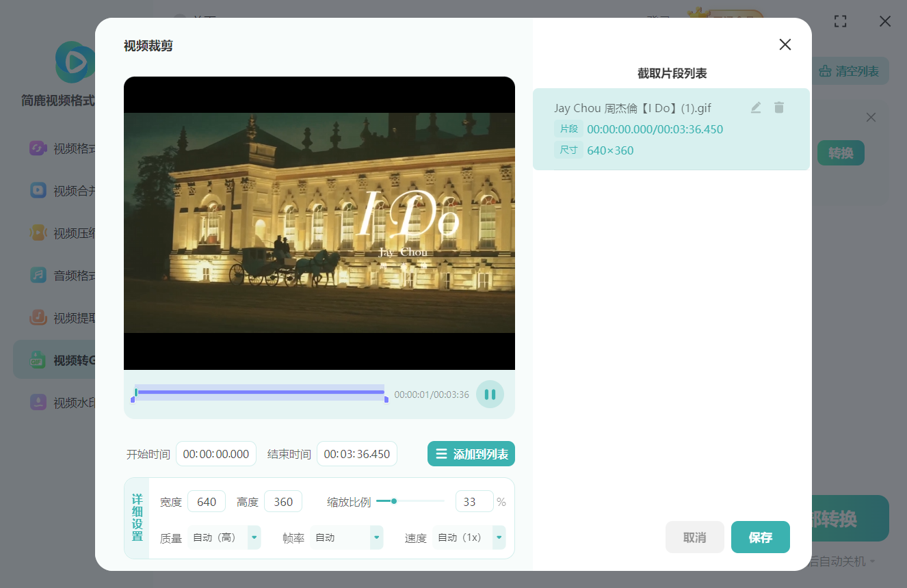This screenshot has height=588, width=907.
Task: Click the I Do video preview frame
Action: pyautogui.click(x=319, y=223)
